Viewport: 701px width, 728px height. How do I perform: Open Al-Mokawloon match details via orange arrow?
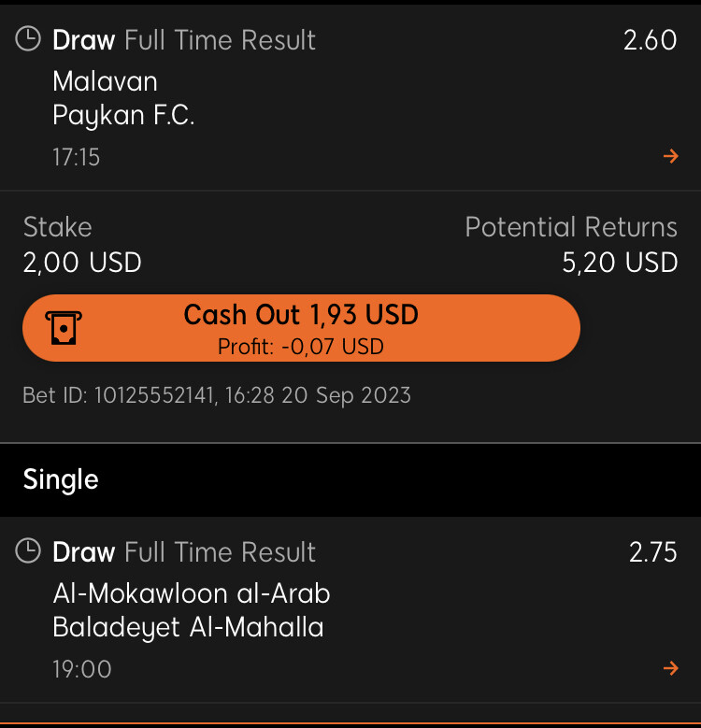(x=670, y=668)
